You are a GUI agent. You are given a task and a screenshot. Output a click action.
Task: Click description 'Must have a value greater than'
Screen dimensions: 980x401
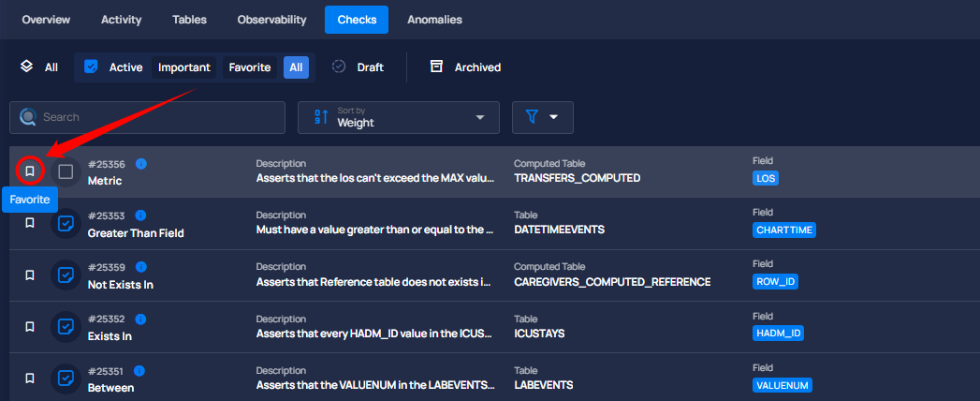pyautogui.click(x=375, y=230)
